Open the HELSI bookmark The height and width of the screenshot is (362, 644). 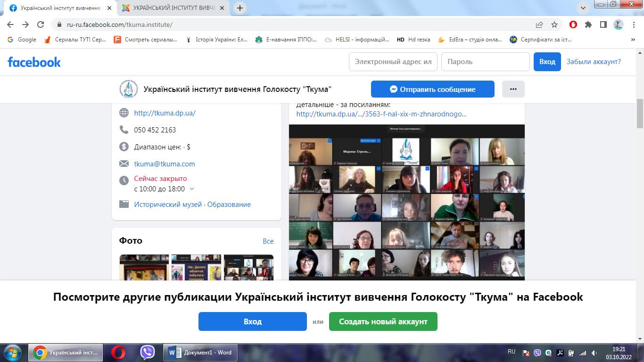coord(357,40)
